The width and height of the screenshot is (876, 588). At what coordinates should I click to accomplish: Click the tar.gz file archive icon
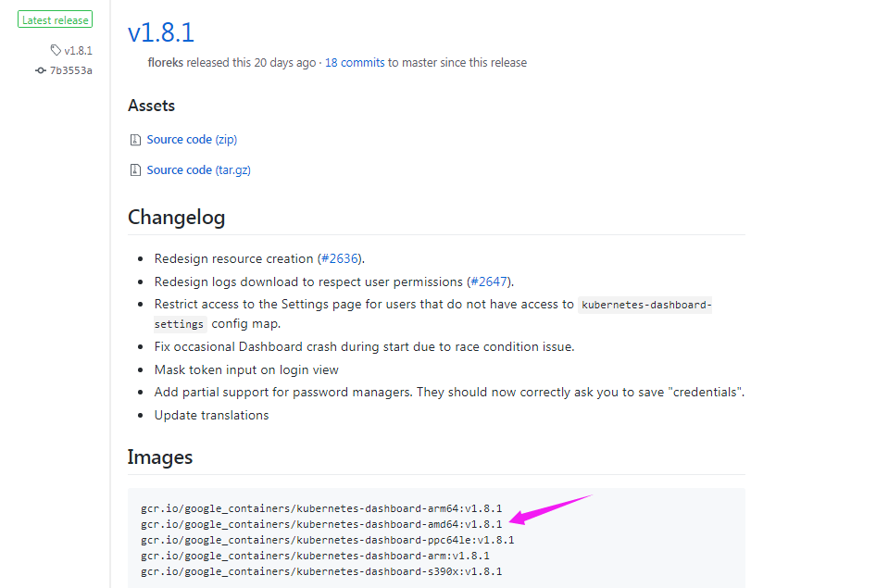(135, 169)
